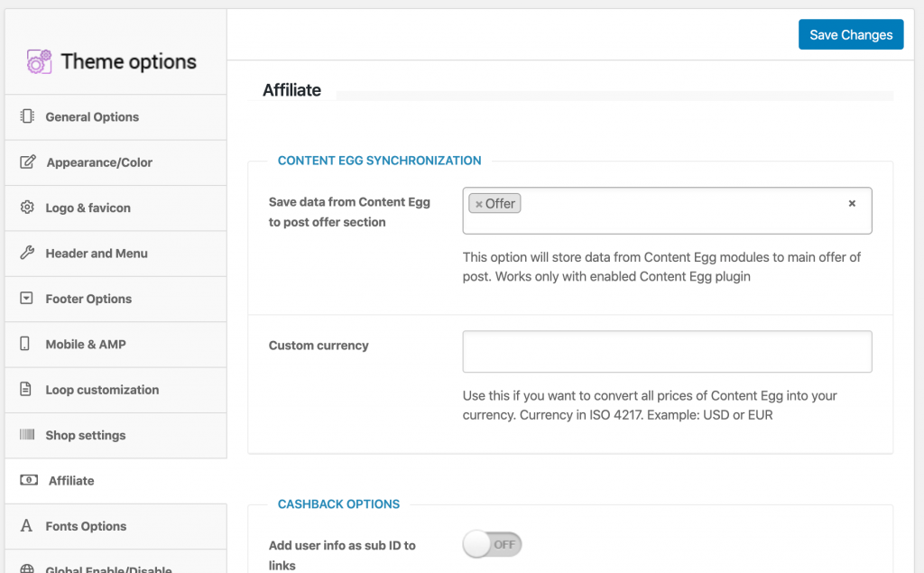Open the Loop customization section
This screenshot has height=573, width=924.
[x=102, y=390]
